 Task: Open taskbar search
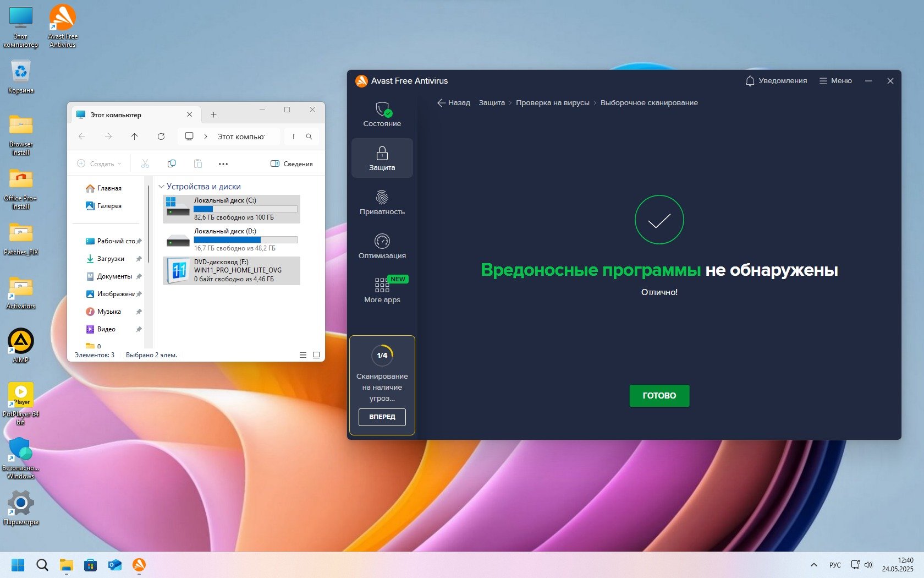(42, 565)
